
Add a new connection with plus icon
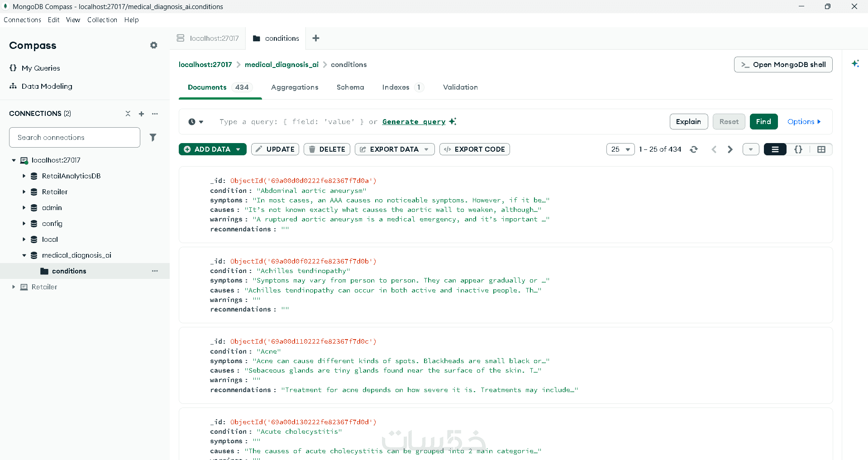(x=141, y=114)
